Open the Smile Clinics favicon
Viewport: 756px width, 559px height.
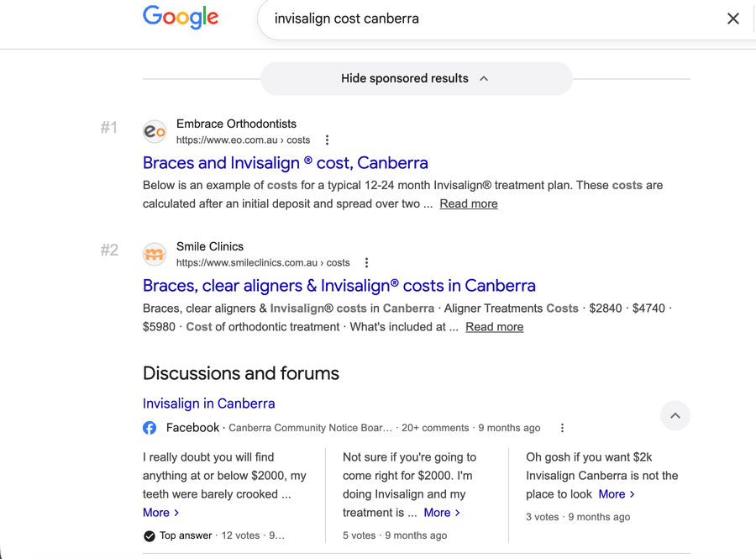[155, 254]
